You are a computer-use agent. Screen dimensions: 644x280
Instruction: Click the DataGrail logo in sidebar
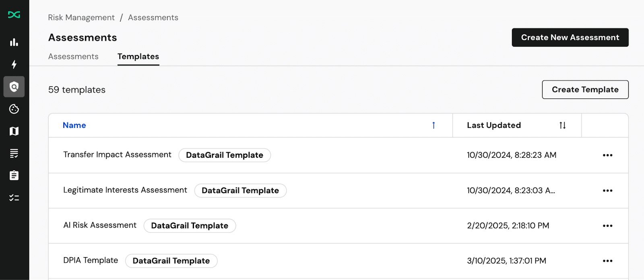14,15
